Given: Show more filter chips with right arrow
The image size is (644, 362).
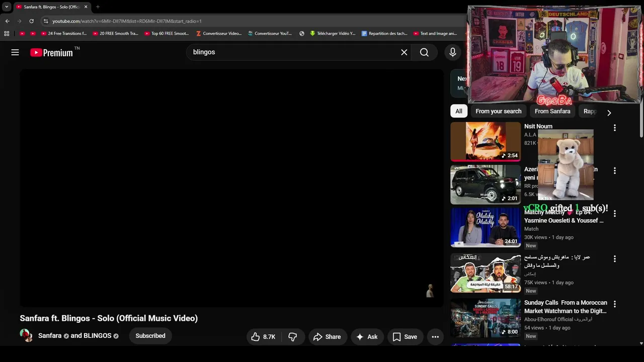Looking at the screenshot, I should [x=609, y=113].
